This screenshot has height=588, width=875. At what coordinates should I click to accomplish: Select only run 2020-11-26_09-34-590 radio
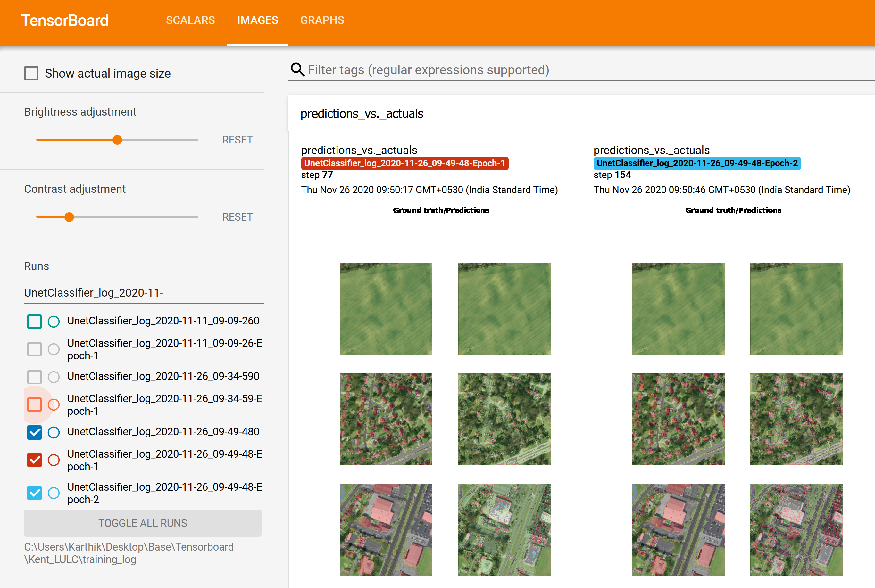click(54, 377)
